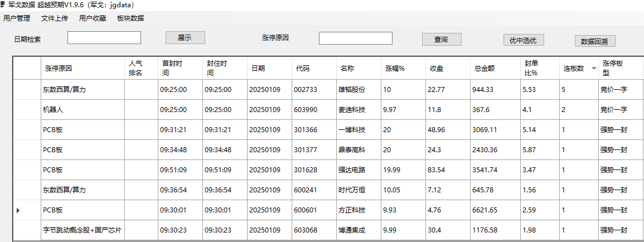Sort by the 总金额 column header
Image resolution: width=644 pixels, height=242 pixels.
pos(495,68)
